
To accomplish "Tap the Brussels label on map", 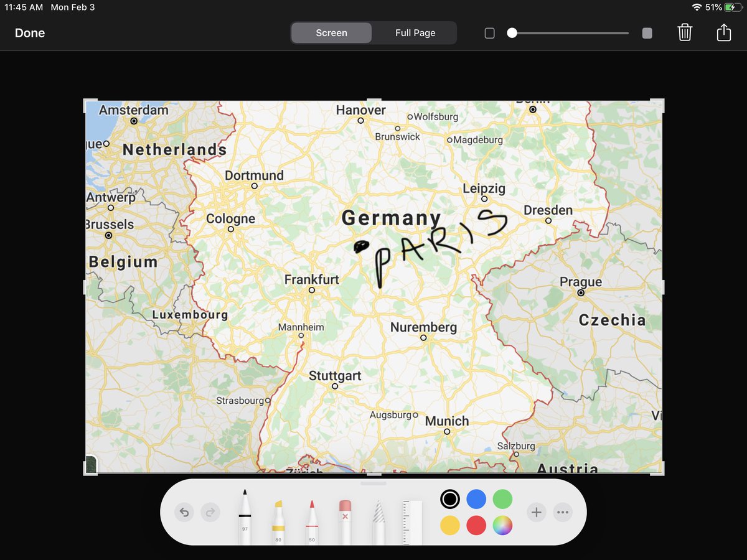I will pyautogui.click(x=109, y=225).
